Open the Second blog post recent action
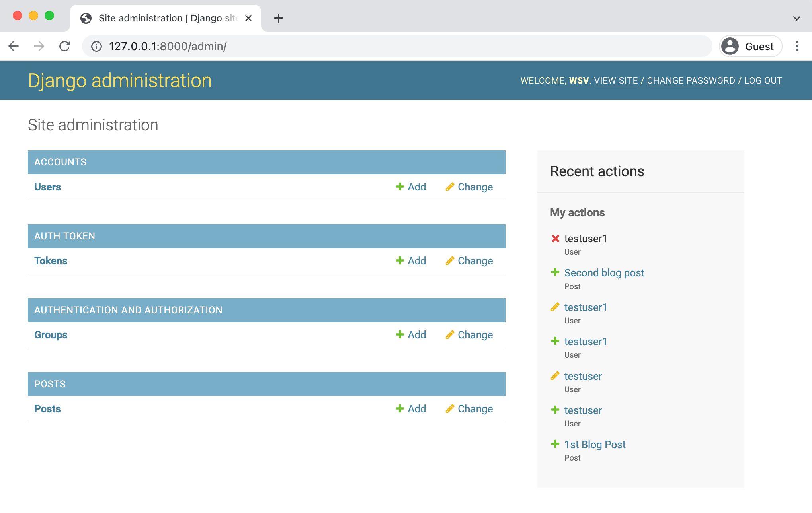 604,273
